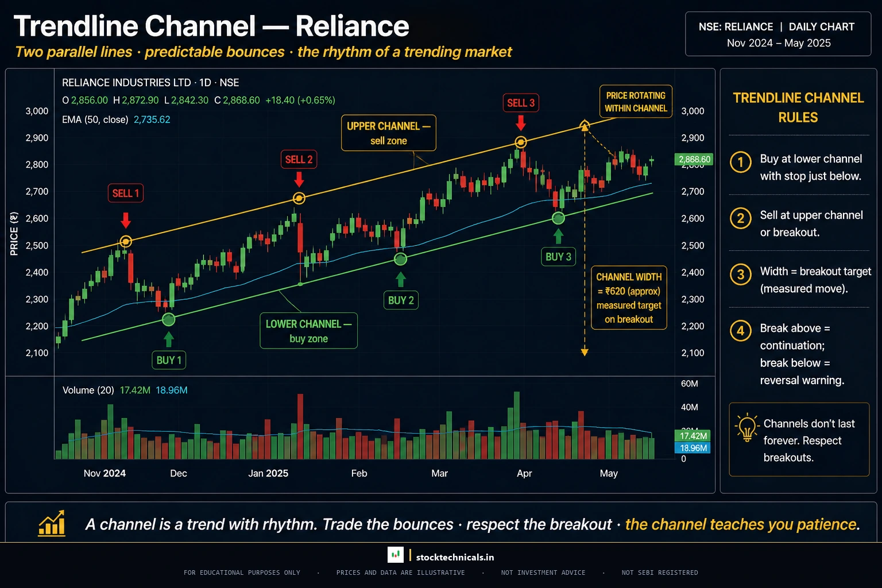Viewport: 882px width, 588px height.
Task: Click the Nov 2024 time axis label
Action: [x=105, y=473]
